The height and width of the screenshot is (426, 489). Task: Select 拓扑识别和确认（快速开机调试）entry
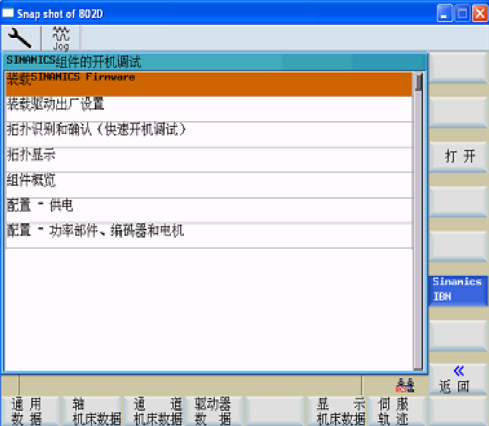tap(209, 135)
